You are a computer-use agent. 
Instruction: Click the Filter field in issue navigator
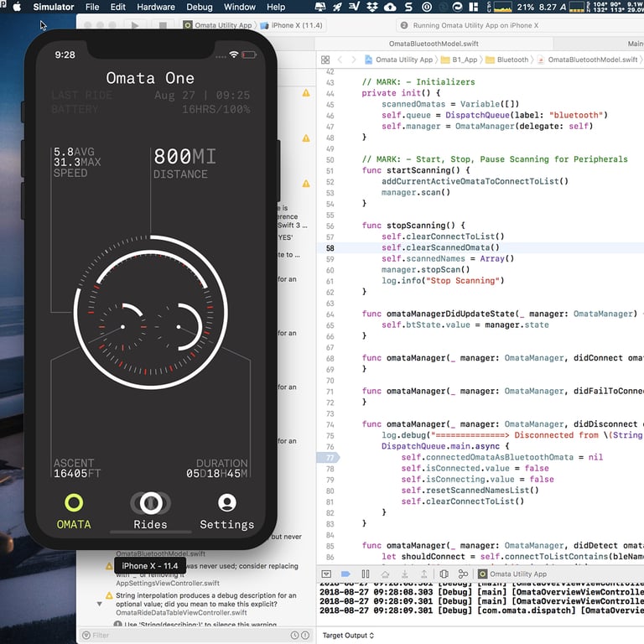pos(189,636)
